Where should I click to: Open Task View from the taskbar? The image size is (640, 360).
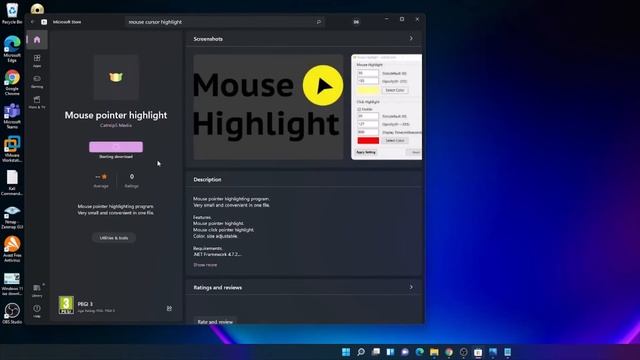coord(376,352)
